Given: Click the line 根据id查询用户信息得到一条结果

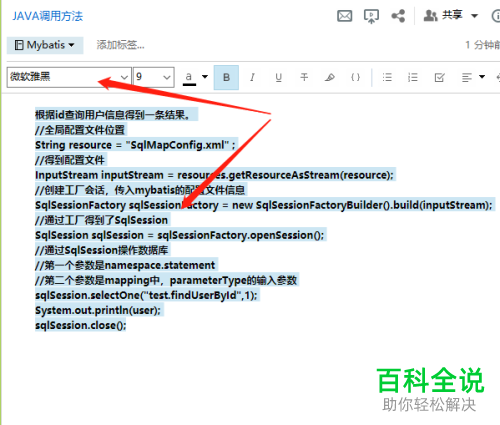Looking at the screenshot, I should click(113, 115).
